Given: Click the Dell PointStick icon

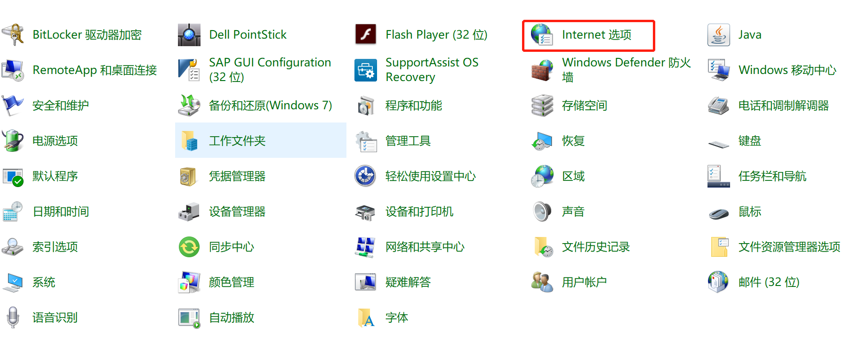Looking at the screenshot, I should coord(189,35).
